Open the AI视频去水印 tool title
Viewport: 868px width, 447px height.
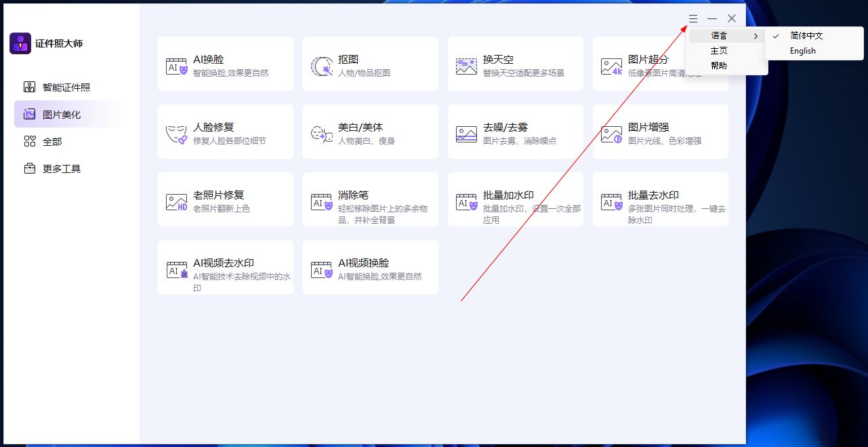[224, 263]
